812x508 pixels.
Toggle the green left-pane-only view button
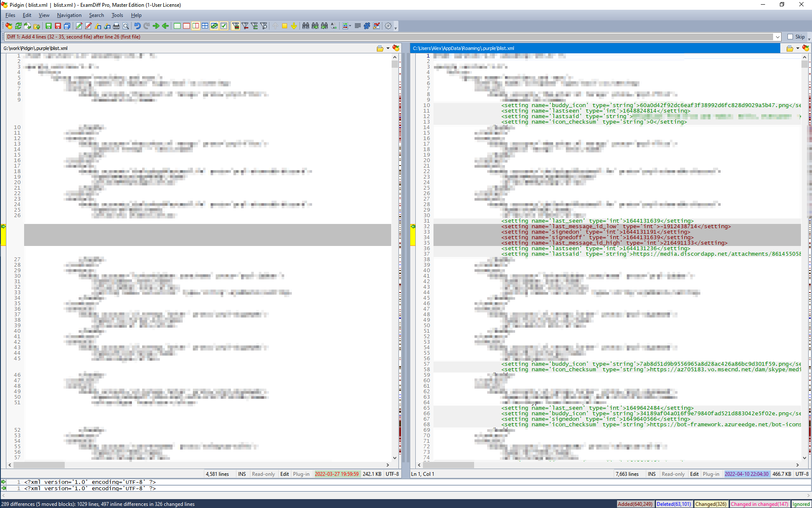coord(177,26)
